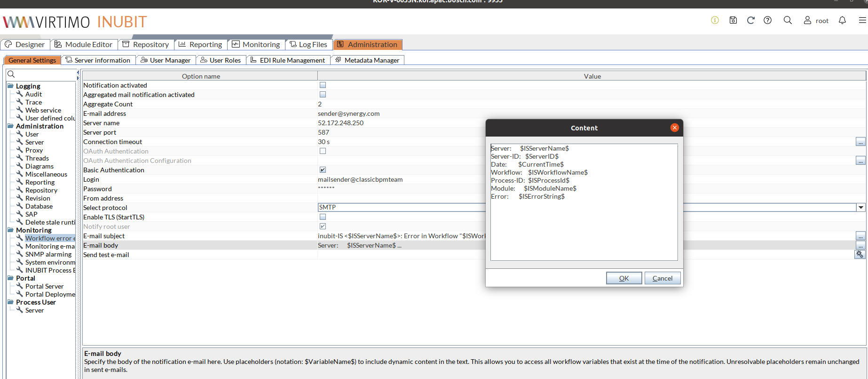Click the Send test e-mail gear icon
This screenshot has height=379, width=868.
pos(860,254)
